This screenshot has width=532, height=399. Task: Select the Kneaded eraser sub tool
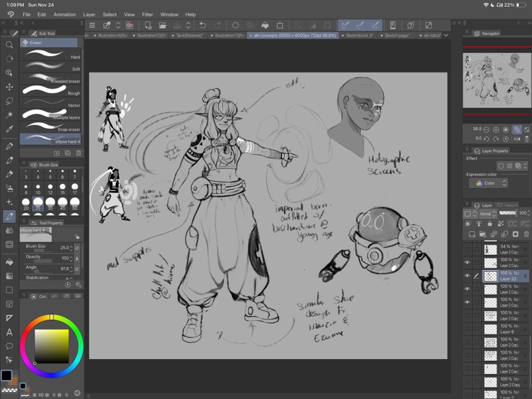pos(51,79)
